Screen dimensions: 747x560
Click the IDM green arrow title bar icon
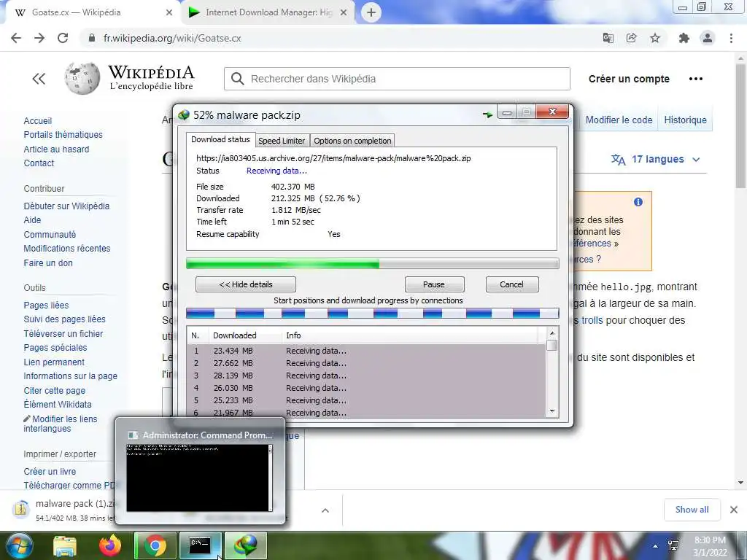click(x=487, y=114)
